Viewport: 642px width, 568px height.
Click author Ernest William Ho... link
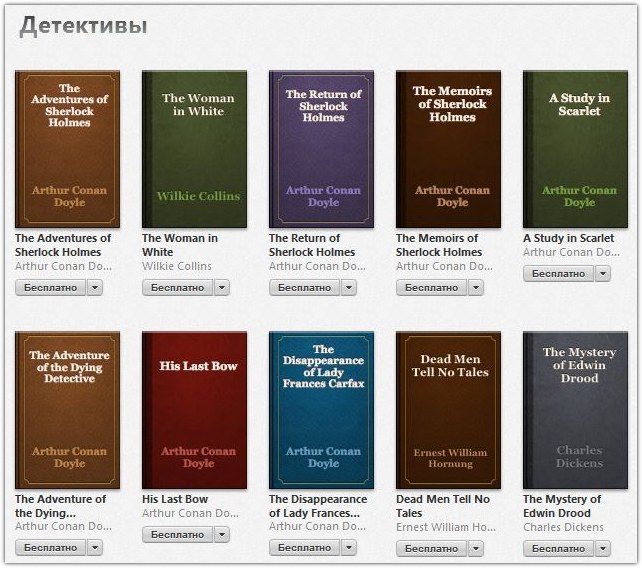(446, 527)
